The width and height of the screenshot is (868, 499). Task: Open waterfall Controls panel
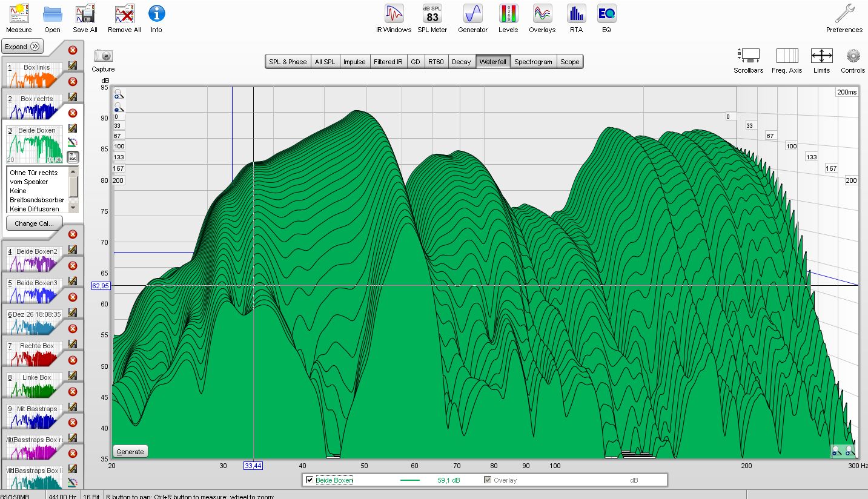click(853, 61)
